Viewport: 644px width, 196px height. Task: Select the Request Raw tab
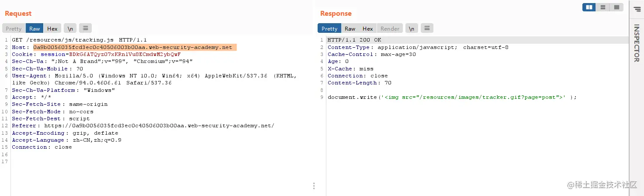35,28
